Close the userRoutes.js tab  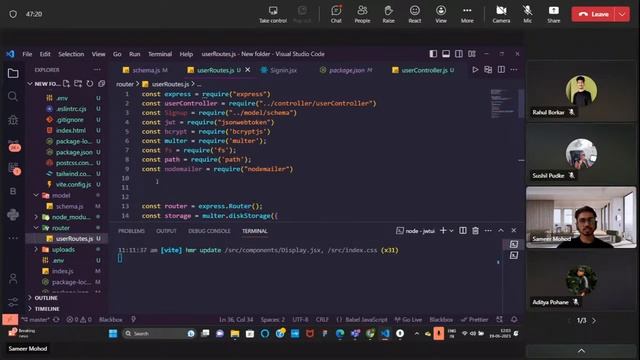click(247, 70)
